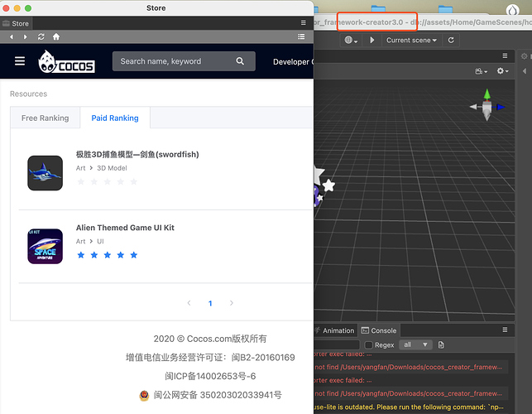Open the Store home page icon
The height and width of the screenshot is (414, 532).
[x=56, y=36]
